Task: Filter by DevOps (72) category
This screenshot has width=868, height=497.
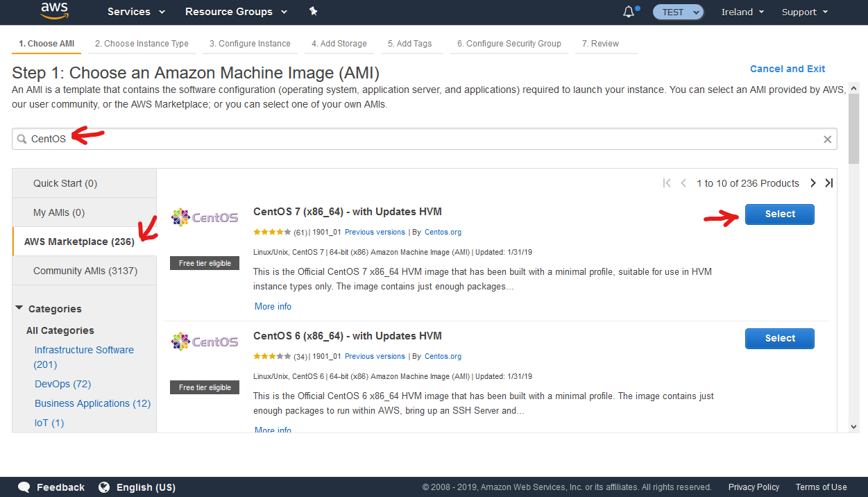Action: (x=62, y=384)
